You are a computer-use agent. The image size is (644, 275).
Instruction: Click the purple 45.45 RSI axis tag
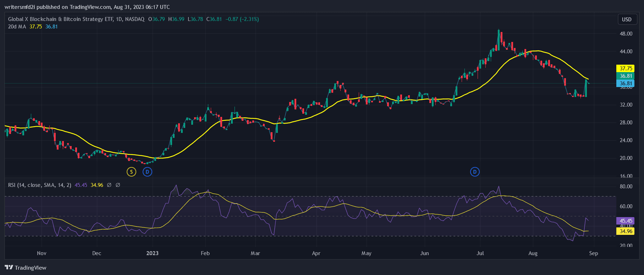coord(626,221)
